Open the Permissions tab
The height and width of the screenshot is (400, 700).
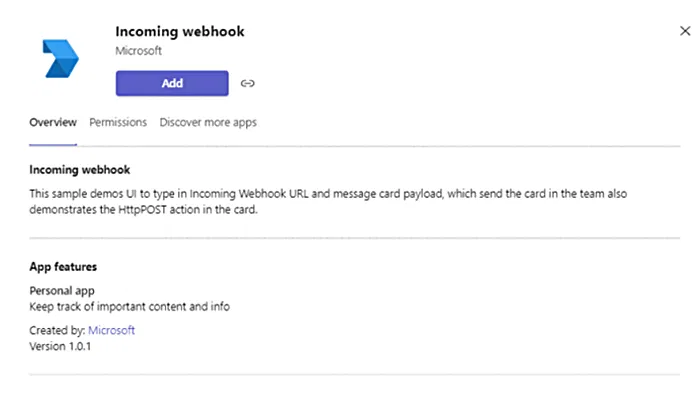118,122
